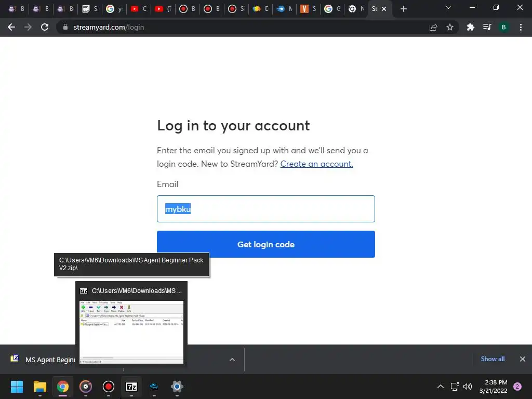532x399 pixels.
Task: Click the padlock site info icon
Action: pos(65,27)
